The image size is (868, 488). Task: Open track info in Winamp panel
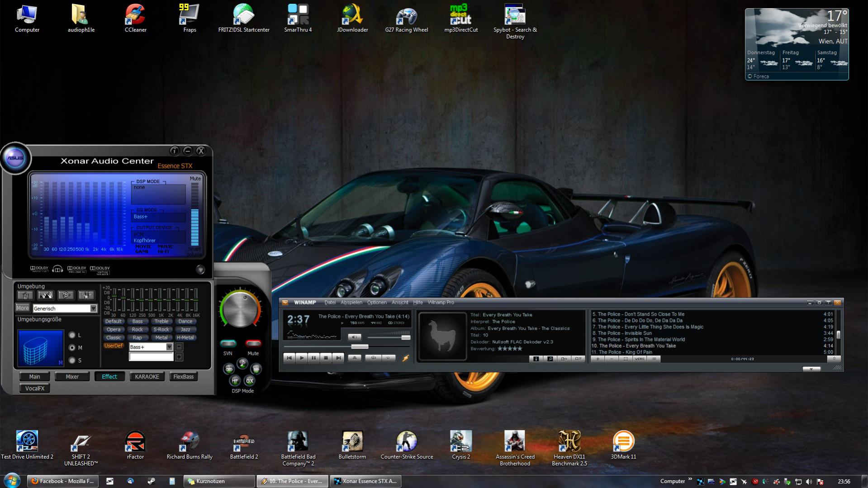[x=536, y=359]
